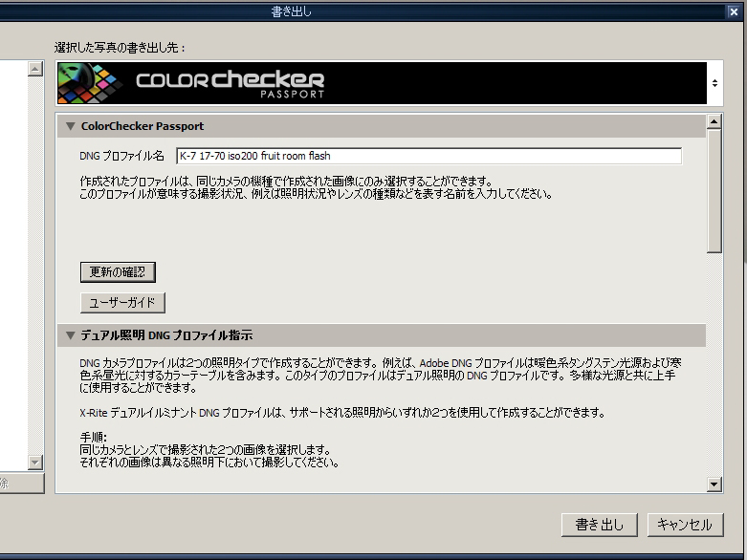Close the 書き出し dialog window
Viewport: 747px width, 560px height.
[x=734, y=11]
